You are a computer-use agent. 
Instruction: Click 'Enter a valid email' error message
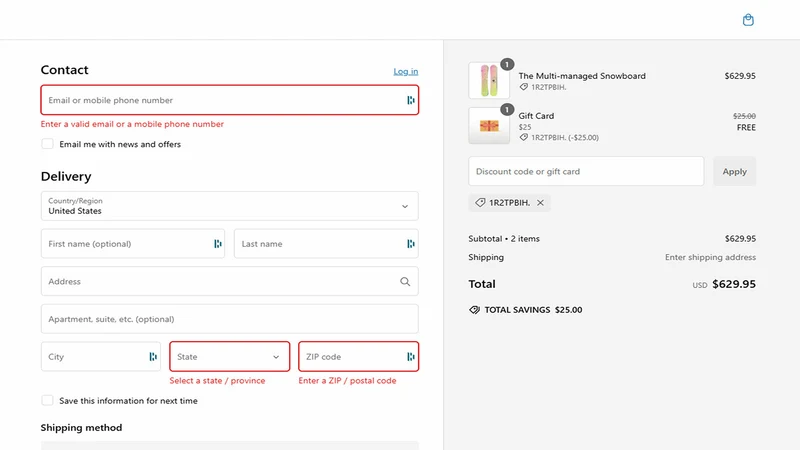132,124
